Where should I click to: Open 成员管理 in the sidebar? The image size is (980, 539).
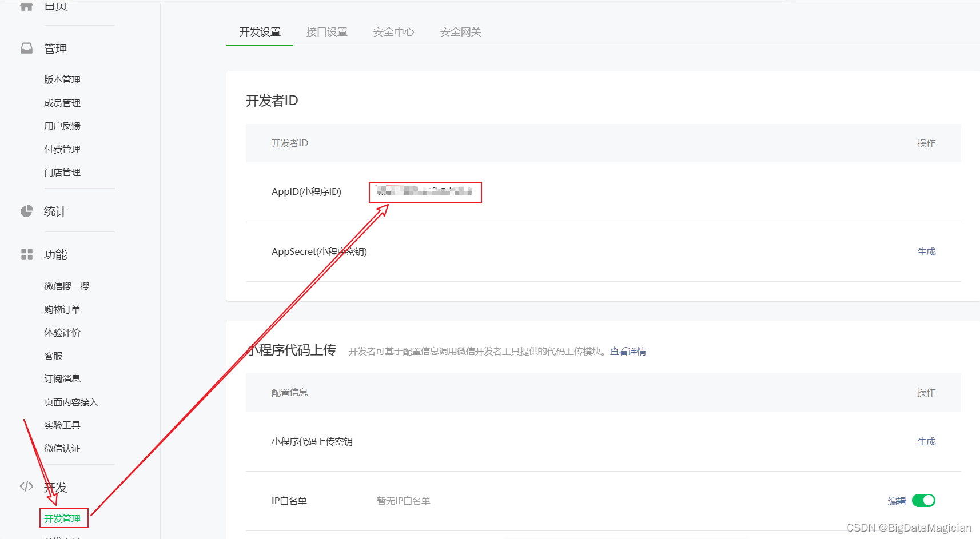pos(62,103)
